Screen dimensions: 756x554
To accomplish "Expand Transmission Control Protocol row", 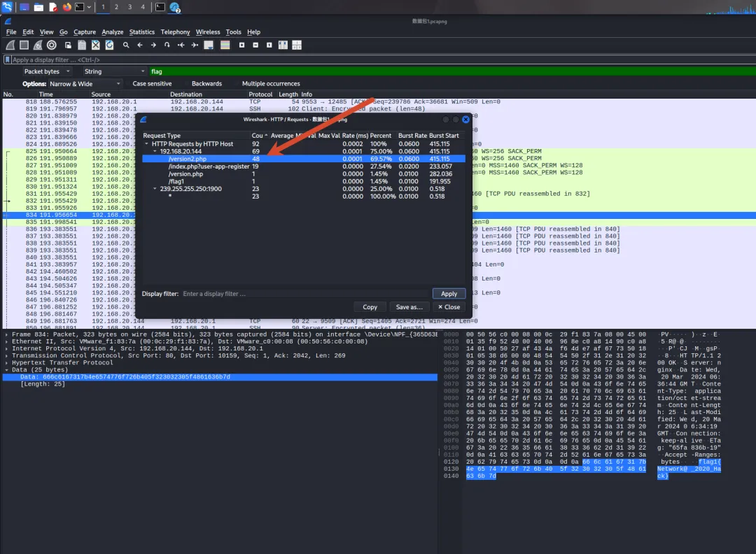I will click(6, 355).
